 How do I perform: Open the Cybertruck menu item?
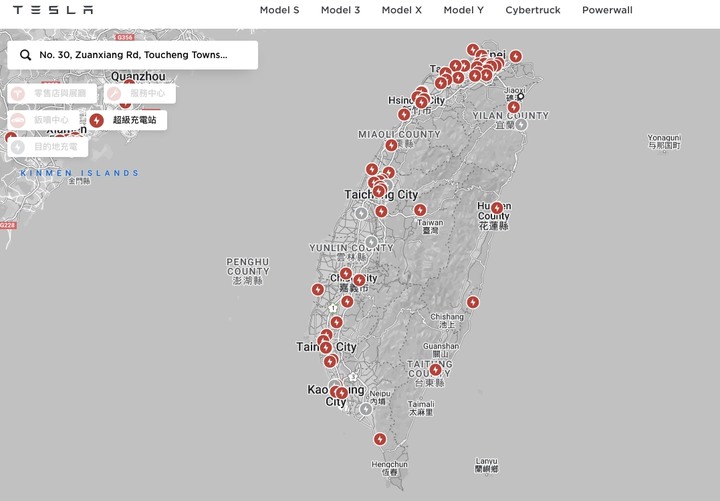point(533,10)
